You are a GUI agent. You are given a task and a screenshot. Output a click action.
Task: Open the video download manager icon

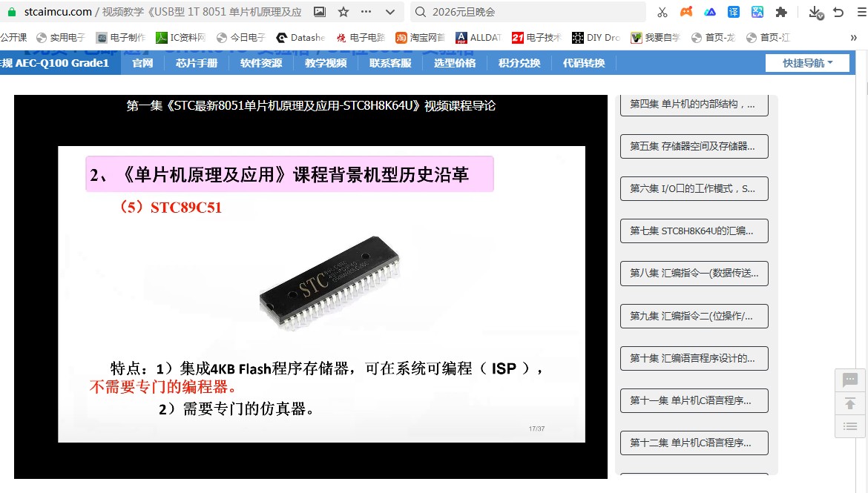click(x=815, y=12)
